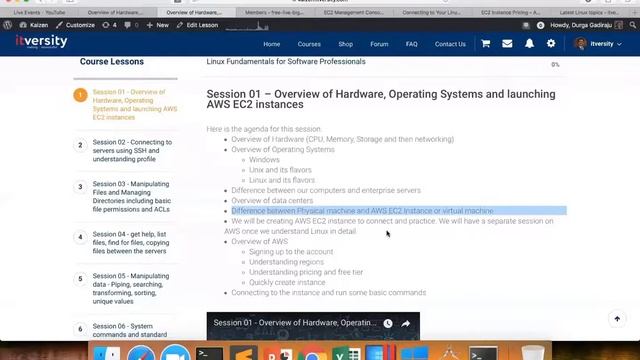Click the video Share arrow icon

click(405, 323)
